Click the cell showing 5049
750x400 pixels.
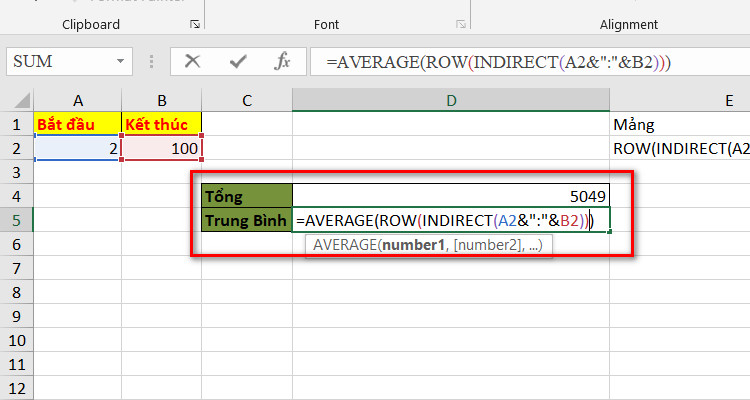pos(451,196)
